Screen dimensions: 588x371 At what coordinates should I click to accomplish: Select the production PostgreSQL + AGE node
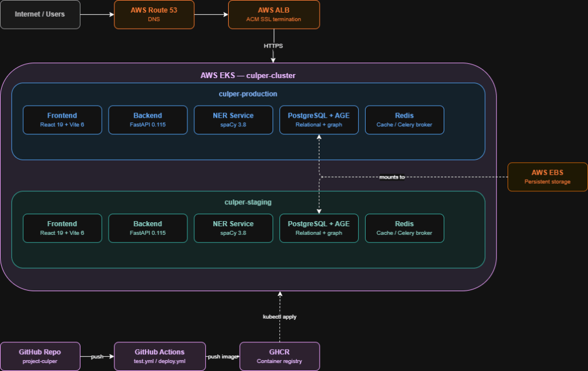[318, 119]
